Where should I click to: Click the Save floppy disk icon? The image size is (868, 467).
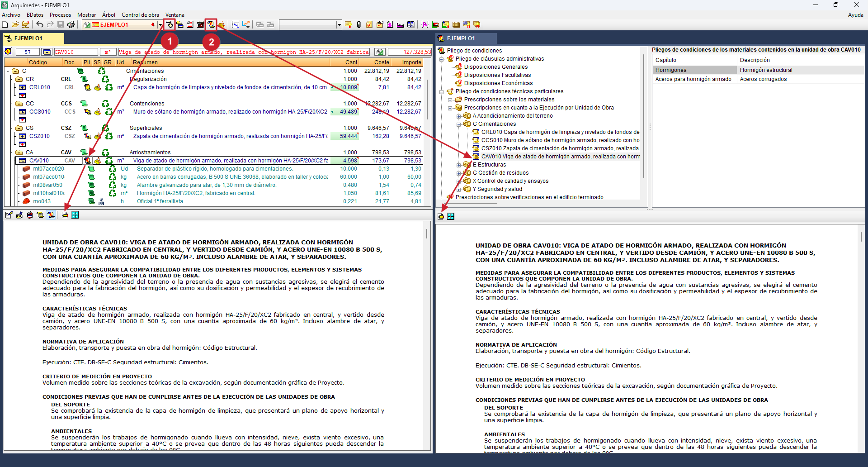coord(61,24)
